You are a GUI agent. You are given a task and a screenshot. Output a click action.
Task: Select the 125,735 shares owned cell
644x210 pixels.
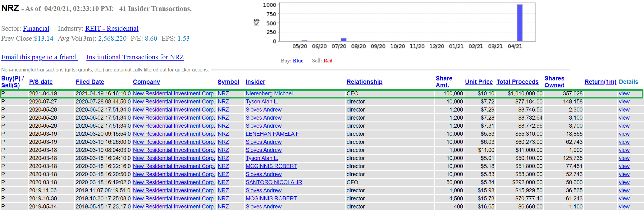(563, 158)
